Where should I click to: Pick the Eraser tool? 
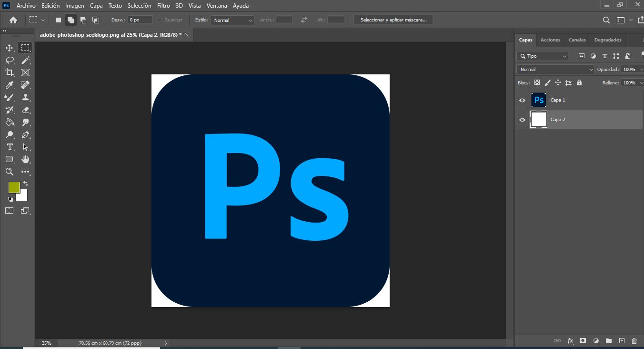click(25, 110)
